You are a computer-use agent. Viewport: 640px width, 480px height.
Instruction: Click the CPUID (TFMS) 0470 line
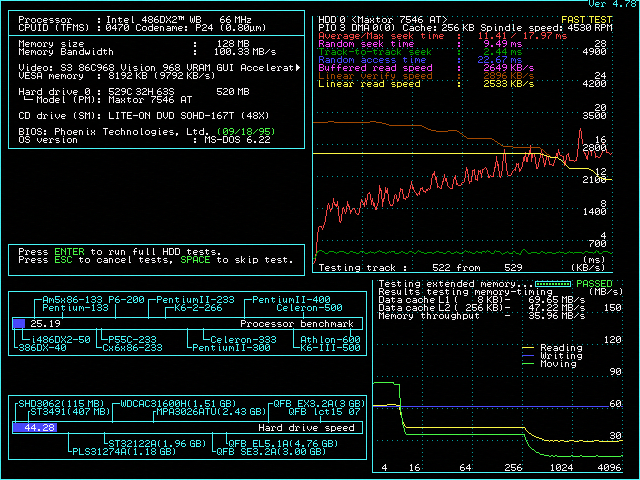(142, 28)
